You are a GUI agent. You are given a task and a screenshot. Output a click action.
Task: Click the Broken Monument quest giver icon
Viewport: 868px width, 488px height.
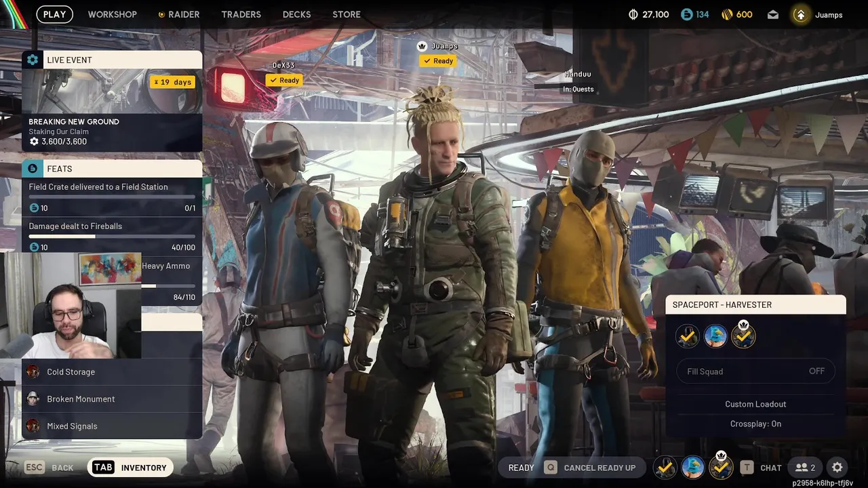pos(33,399)
